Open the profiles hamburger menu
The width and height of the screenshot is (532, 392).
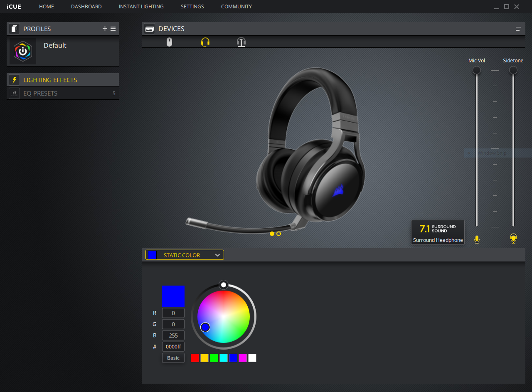coord(113,29)
